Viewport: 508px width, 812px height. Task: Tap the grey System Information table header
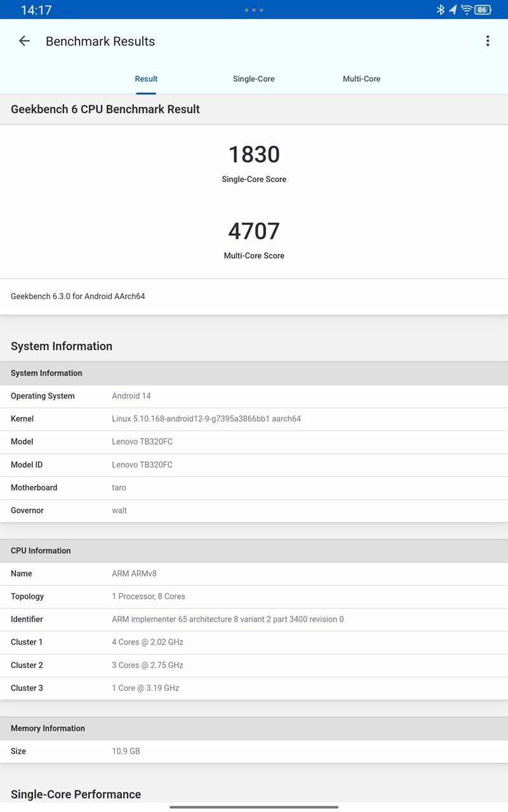tap(254, 373)
